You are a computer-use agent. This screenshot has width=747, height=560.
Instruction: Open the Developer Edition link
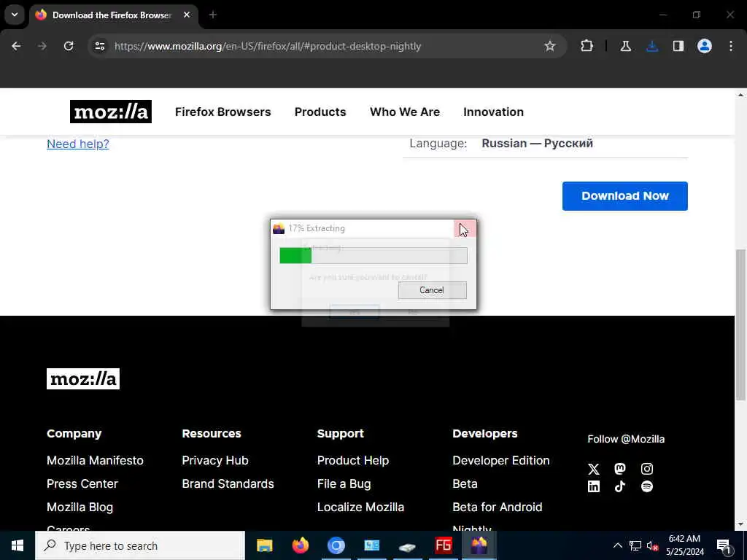pos(501,461)
